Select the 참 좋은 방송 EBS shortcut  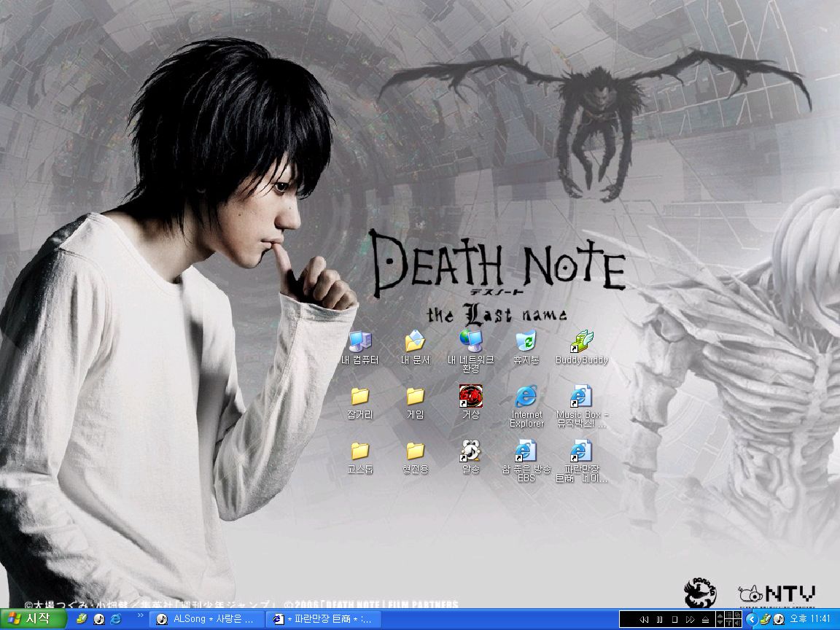pos(526,462)
